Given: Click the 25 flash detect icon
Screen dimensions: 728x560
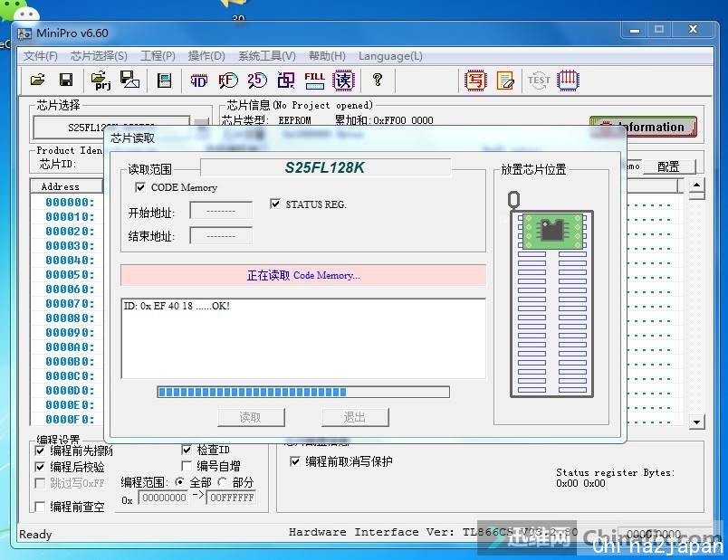Looking at the screenshot, I should click(x=257, y=81).
